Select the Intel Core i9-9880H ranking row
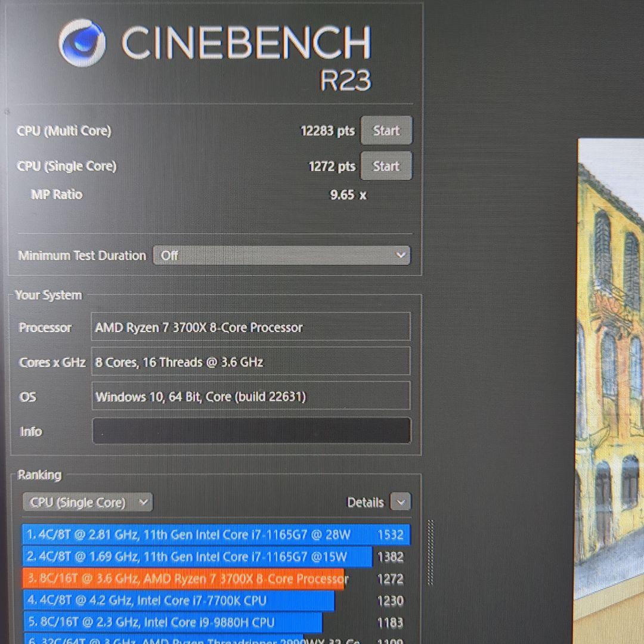 pyautogui.click(x=173, y=623)
